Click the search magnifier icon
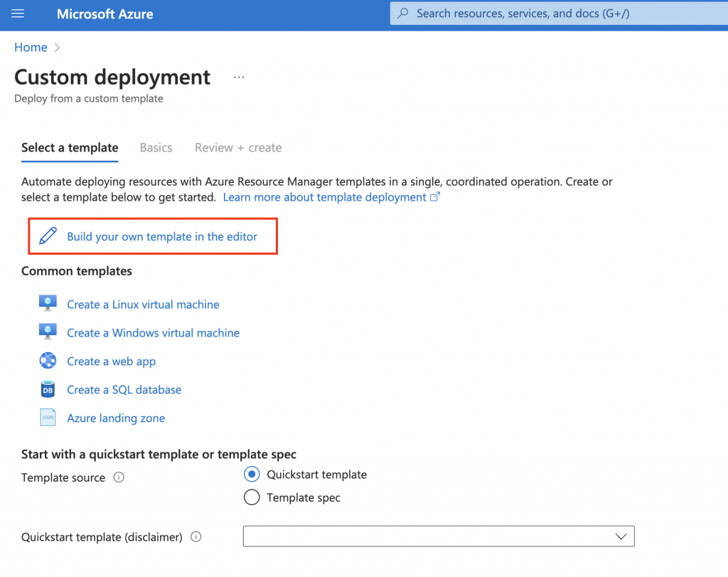The width and height of the screenshot is (728, 577). click(403, 13)
